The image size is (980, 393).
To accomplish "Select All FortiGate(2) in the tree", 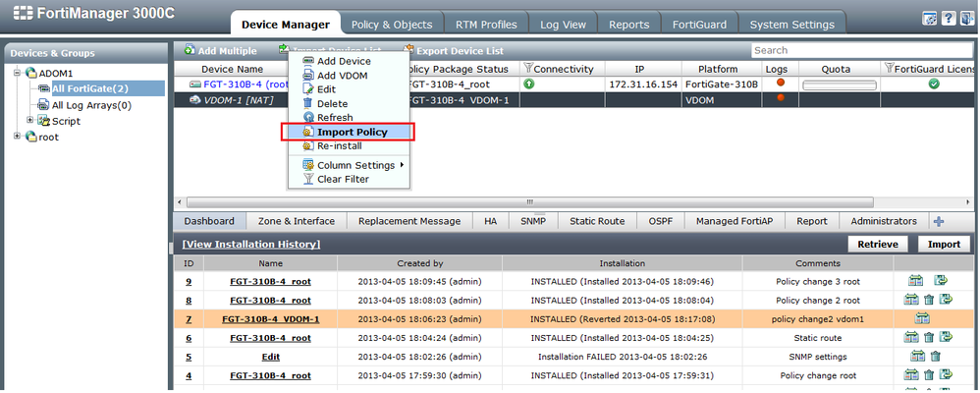I will 90,88.
